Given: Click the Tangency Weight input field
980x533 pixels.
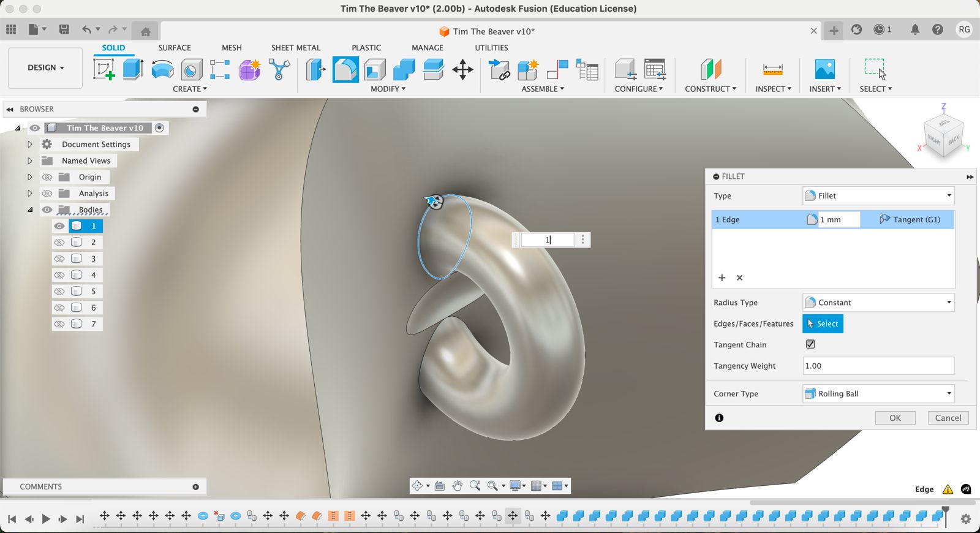Looking at the screenshot, I should pos(878,366).
